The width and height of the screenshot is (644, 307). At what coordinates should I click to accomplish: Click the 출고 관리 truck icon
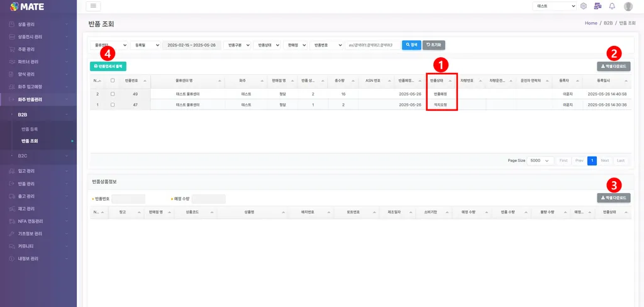click(13, 196)
